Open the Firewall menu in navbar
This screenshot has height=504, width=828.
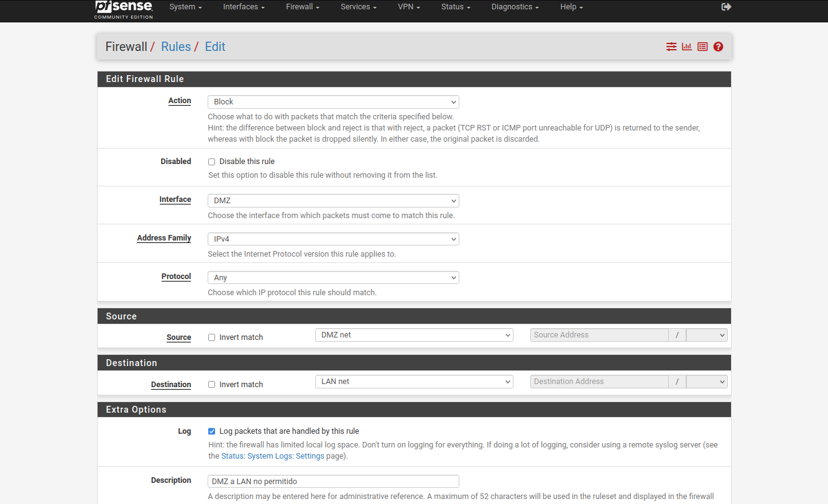[x=302, y=7]
